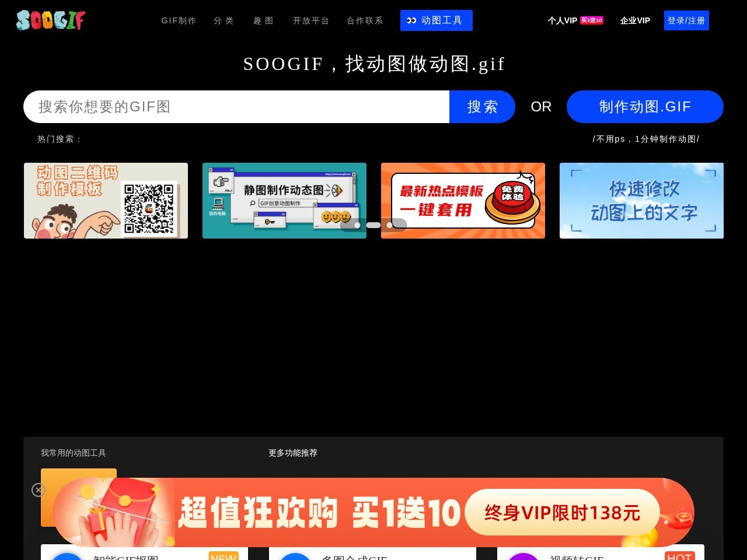
Task: Open the 个人VIP link
Action: pos(562,20)
